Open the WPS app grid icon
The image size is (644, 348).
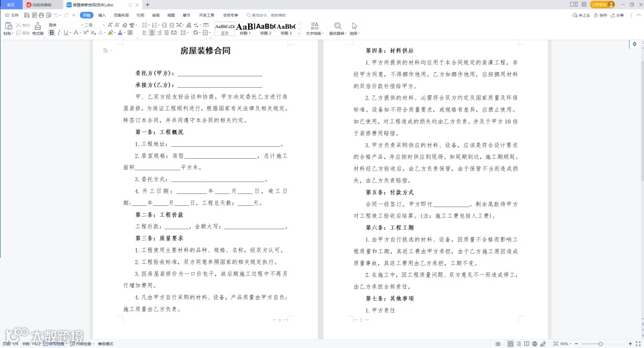coord(584,4)
